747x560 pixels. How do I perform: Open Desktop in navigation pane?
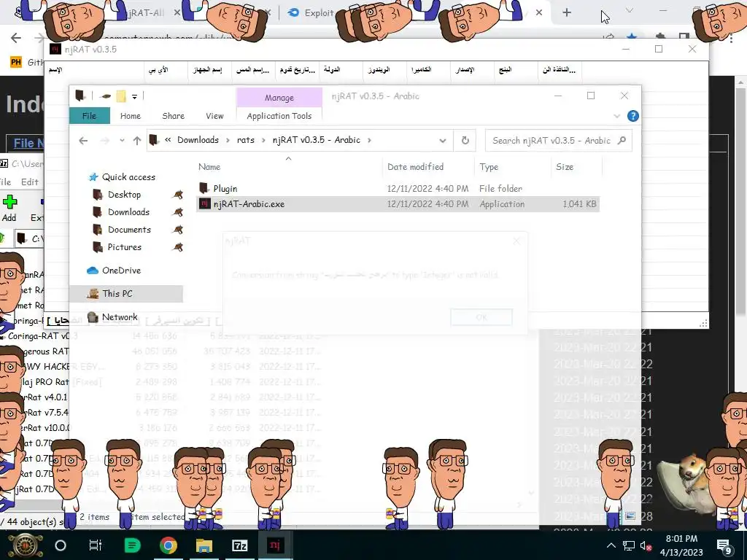124,194
